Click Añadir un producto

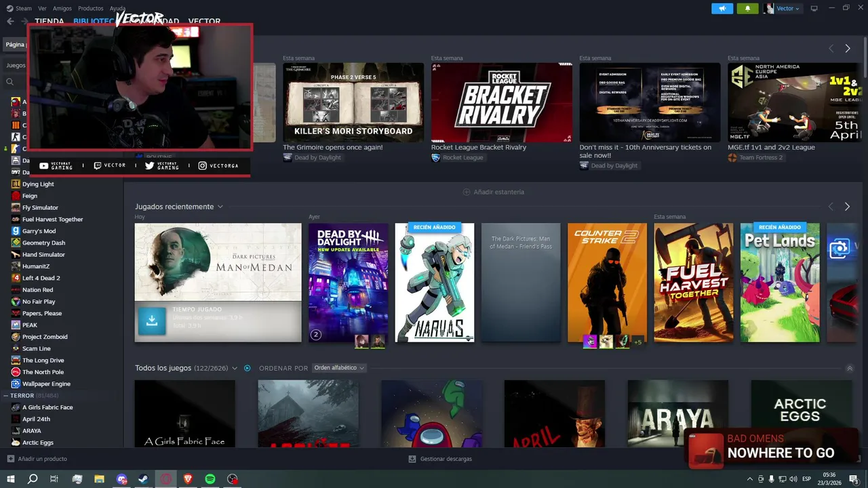[37, 459]
